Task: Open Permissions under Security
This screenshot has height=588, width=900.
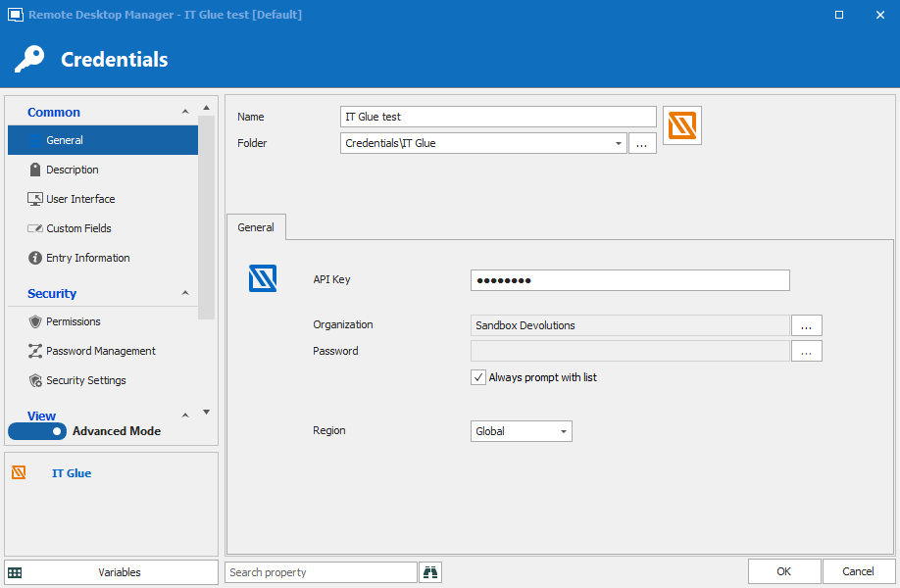Action: [x=73, y=321]
